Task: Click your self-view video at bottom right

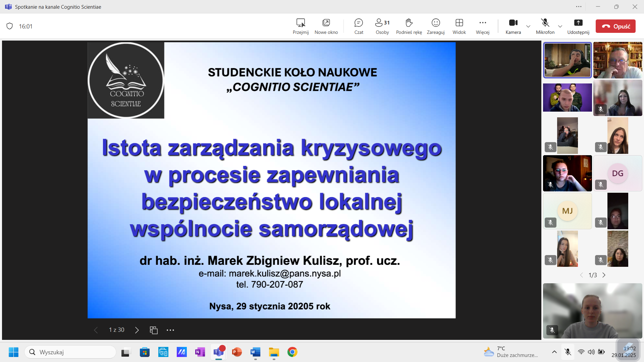Action: [593, 311]
